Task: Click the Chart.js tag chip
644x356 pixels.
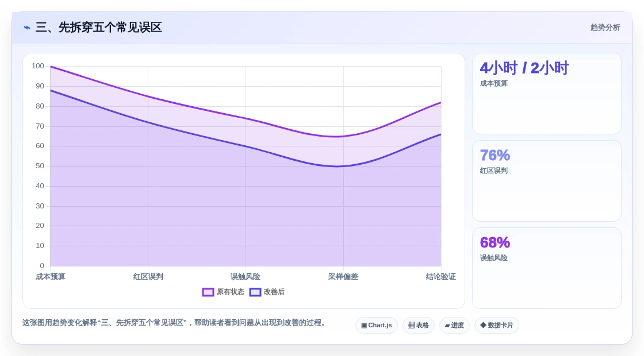Action: click(376, 325)
